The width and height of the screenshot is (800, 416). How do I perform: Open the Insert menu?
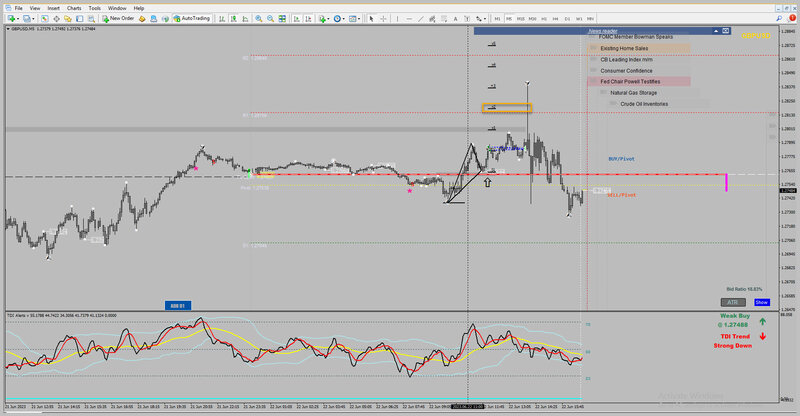tap(54, 8)
